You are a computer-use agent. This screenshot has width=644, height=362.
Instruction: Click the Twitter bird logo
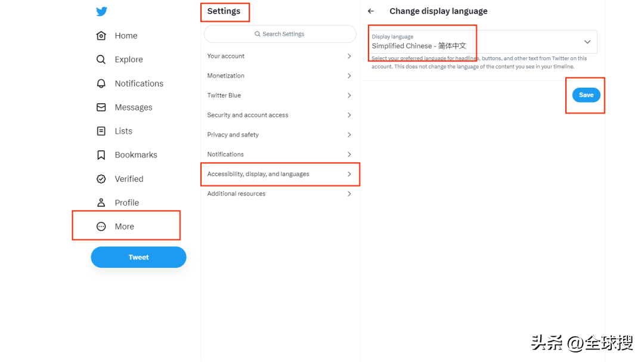[101, 12]
